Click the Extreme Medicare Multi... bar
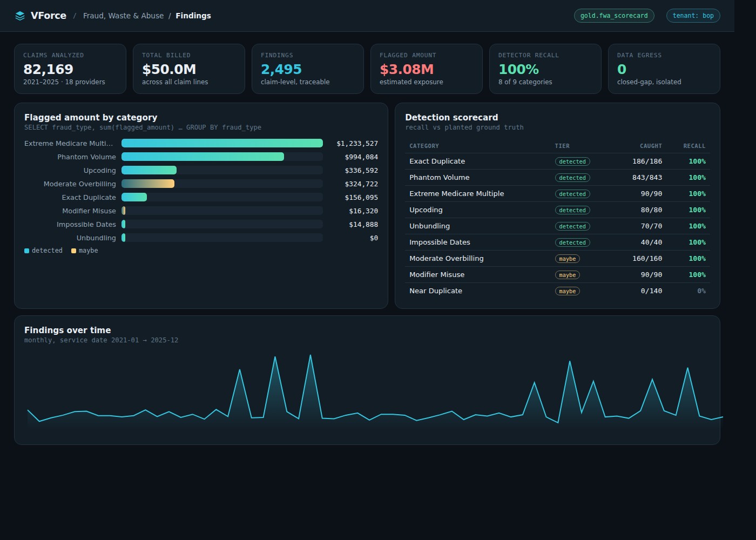 pyautogui.click(x=222, y=143)
